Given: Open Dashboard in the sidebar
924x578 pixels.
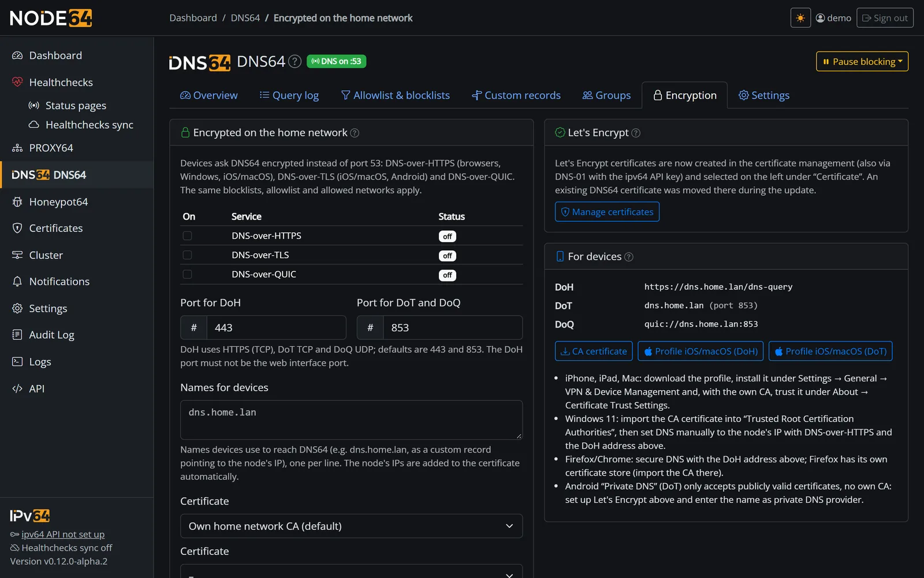Looking at the screenshot, I should (x=77, y=55).
